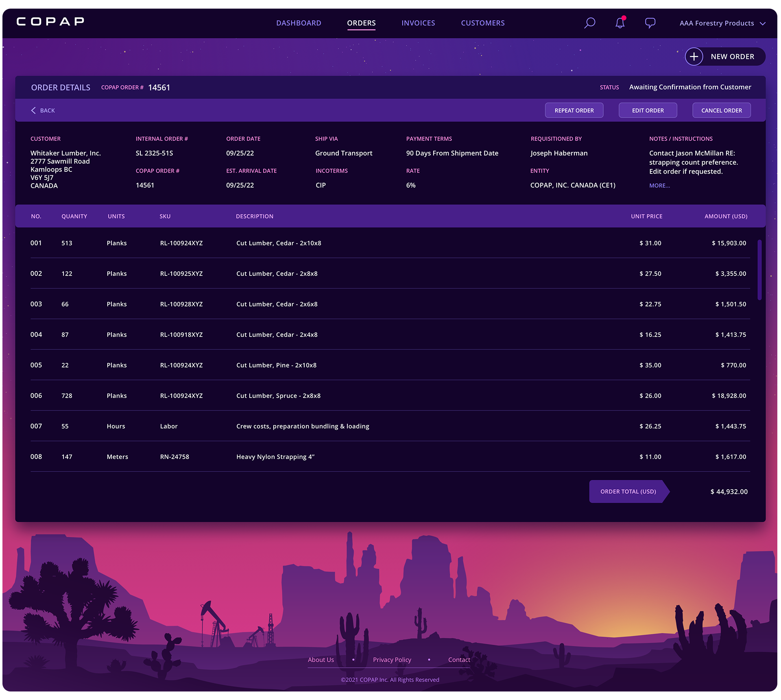Open the Privacy Policy footer link
Viewport: 781px width, 700px height.
[392, 660]
